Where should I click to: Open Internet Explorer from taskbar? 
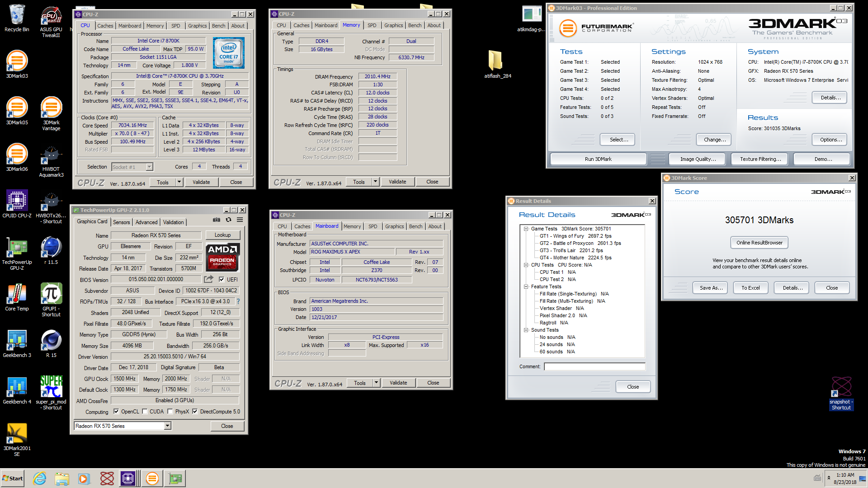[40, 478]
